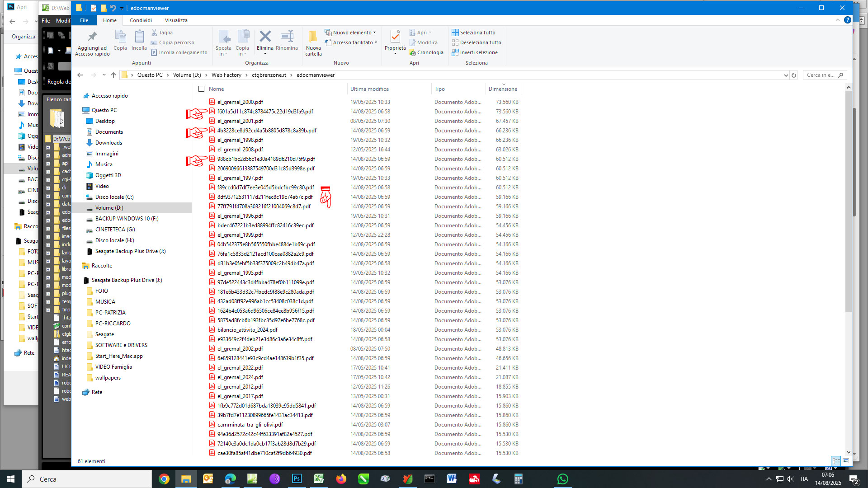The height and width of the screenshot is (488, 868).
Task: Click Organizza in the background window
Action: pyautogui.click(x=24, y=37)
